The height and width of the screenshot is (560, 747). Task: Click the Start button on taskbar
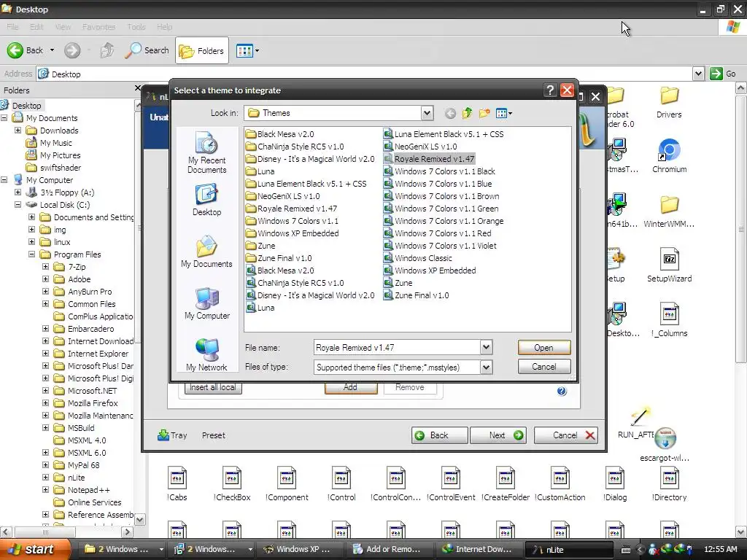35,549
